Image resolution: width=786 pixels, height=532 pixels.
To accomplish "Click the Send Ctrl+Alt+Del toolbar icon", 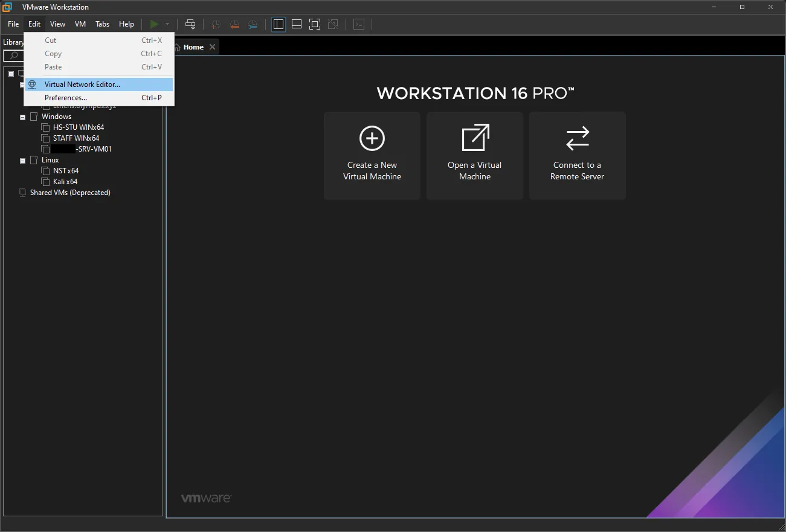I will [x=190, y=24].
